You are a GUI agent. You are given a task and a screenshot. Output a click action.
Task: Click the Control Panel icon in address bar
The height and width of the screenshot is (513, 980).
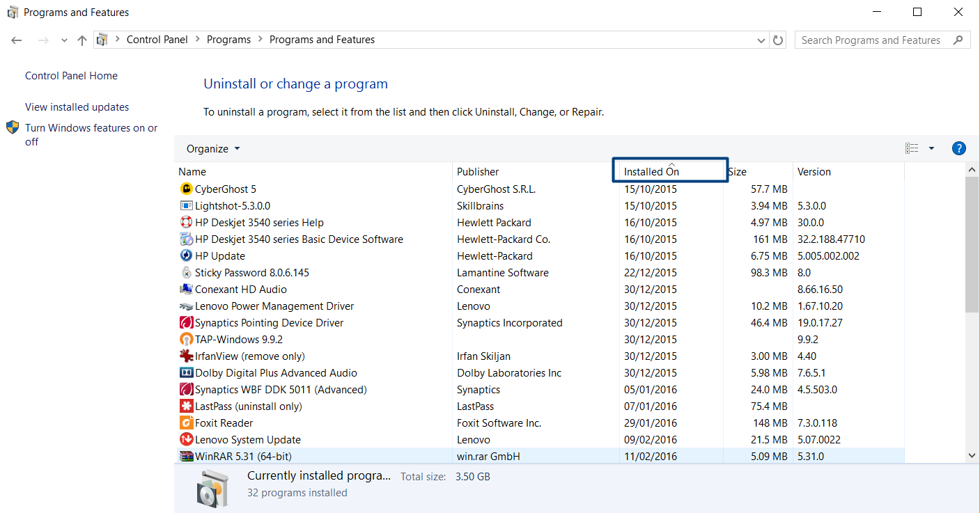[x=102, y=40]
